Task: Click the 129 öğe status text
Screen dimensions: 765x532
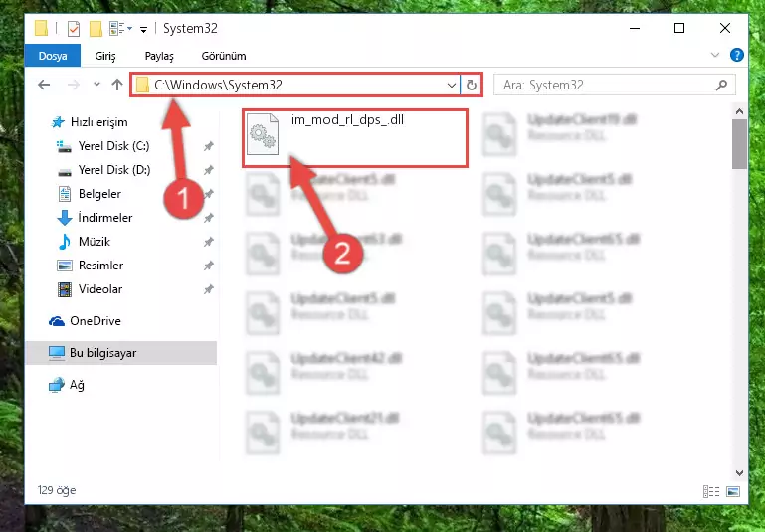Action: pos(57,490)
